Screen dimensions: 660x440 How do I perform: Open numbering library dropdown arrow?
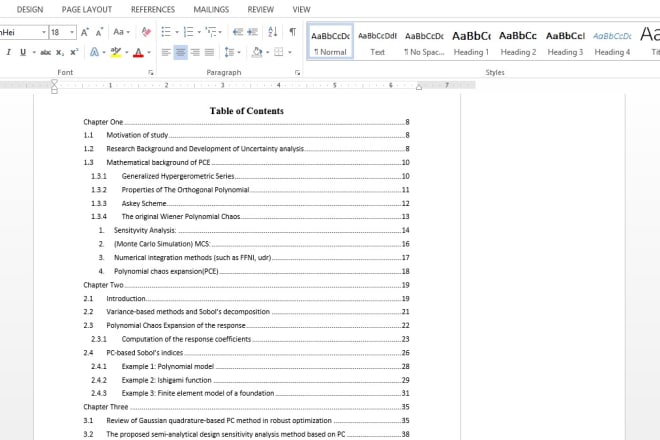pos(199,32)
